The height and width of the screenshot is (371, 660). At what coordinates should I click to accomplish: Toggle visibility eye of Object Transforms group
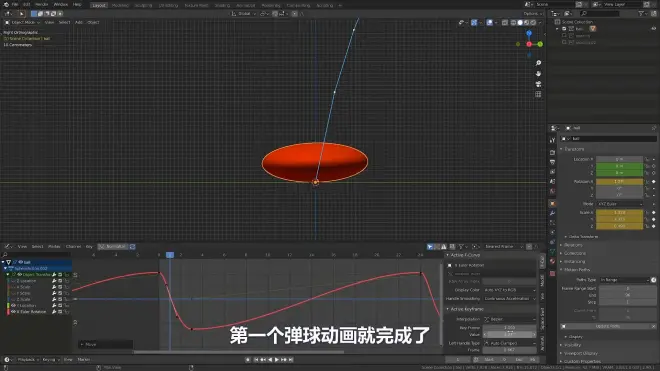[x=19, y=275]
